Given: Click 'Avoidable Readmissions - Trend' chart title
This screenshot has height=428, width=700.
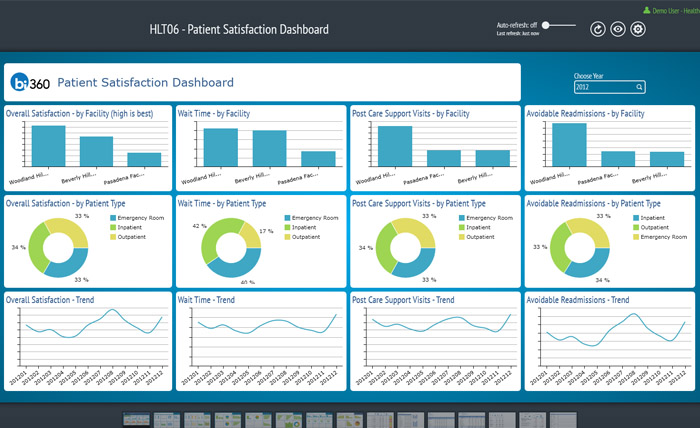Looking at the screenshot, I should coord(578,300).
